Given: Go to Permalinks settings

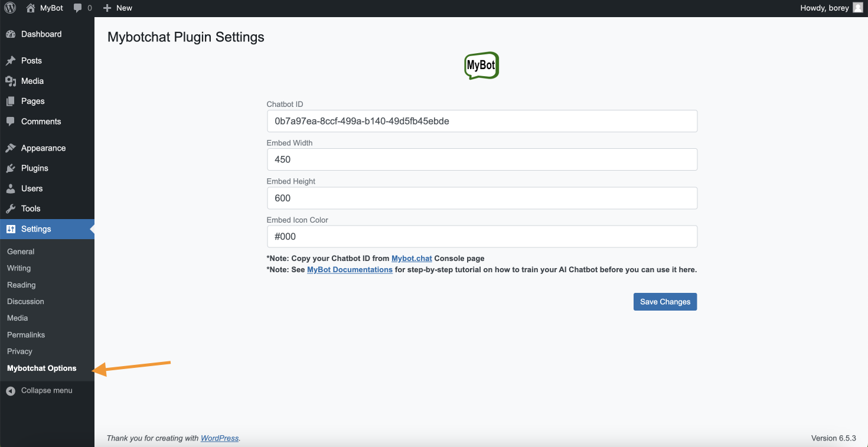Looking at the screenshot, I should point(26,335).
